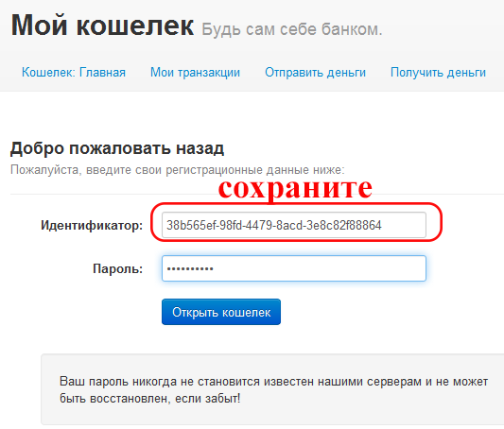Click the Идентификатор field label

click(92, 225)
